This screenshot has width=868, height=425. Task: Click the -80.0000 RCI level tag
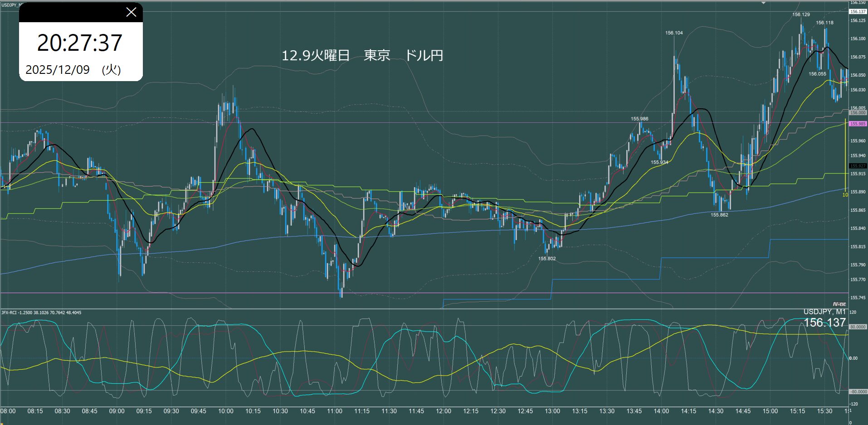coord(858,391)
